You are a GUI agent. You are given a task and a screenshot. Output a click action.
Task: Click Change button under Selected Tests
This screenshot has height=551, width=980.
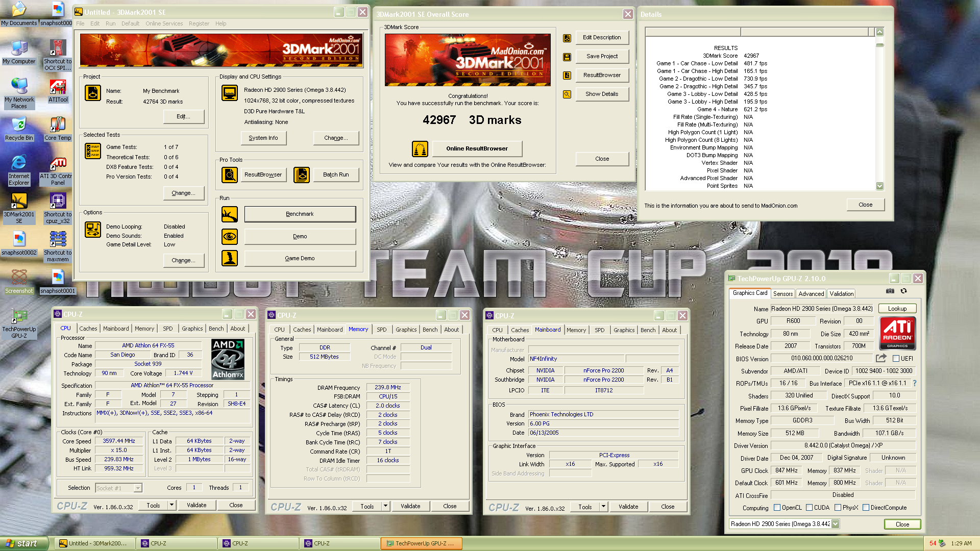(184, 193)
